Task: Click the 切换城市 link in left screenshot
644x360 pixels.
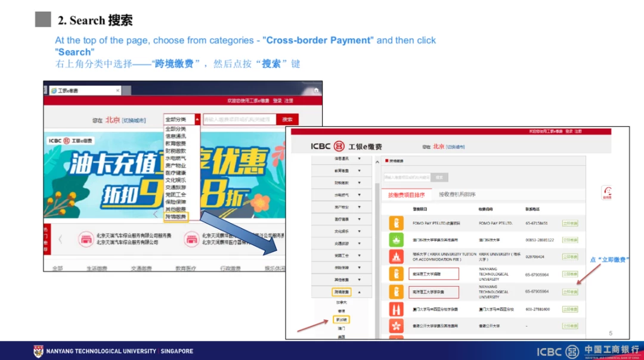Action: (x=134, y=120)
